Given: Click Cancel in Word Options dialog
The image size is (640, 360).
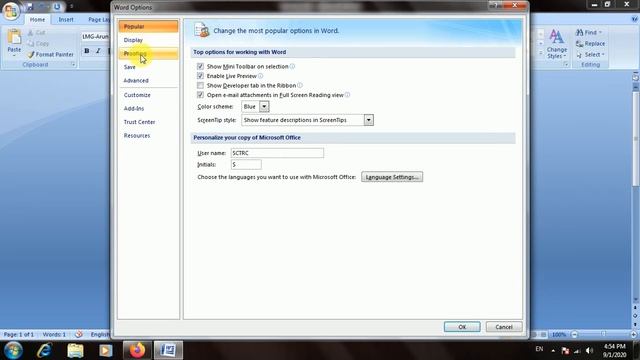Looking at the screenshot, I should (x=504, y=327).
